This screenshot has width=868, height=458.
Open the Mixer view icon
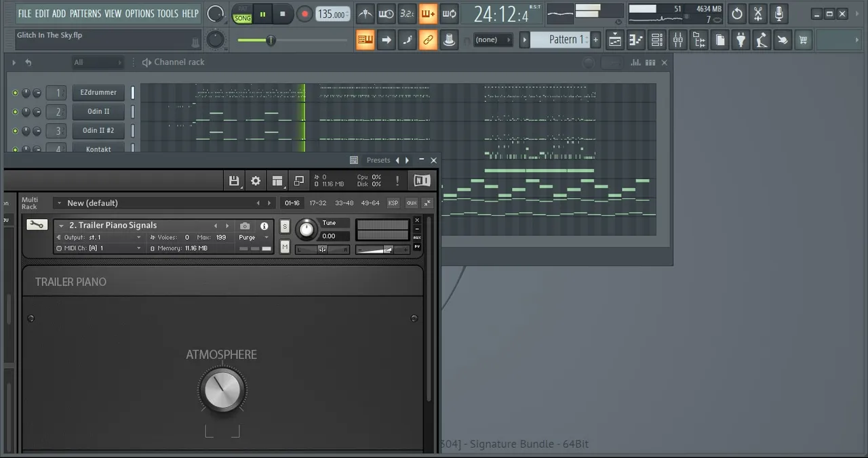pos(677,40)
